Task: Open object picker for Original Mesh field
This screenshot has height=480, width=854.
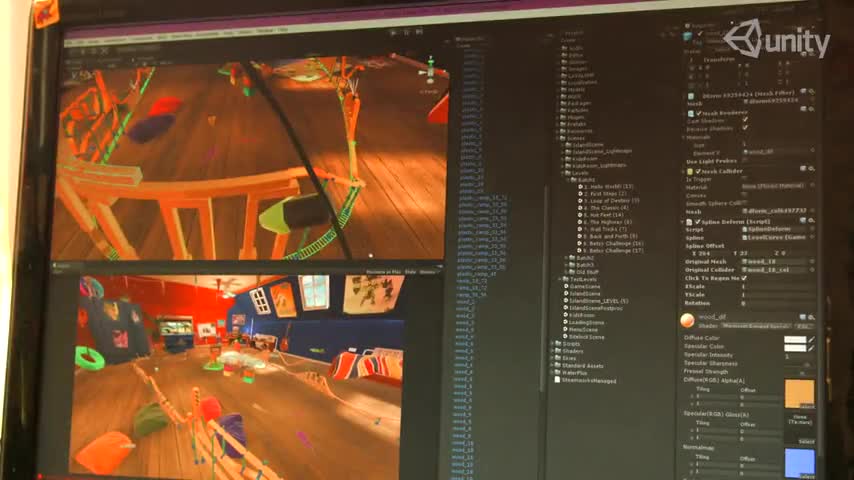Action: point(812,262)
